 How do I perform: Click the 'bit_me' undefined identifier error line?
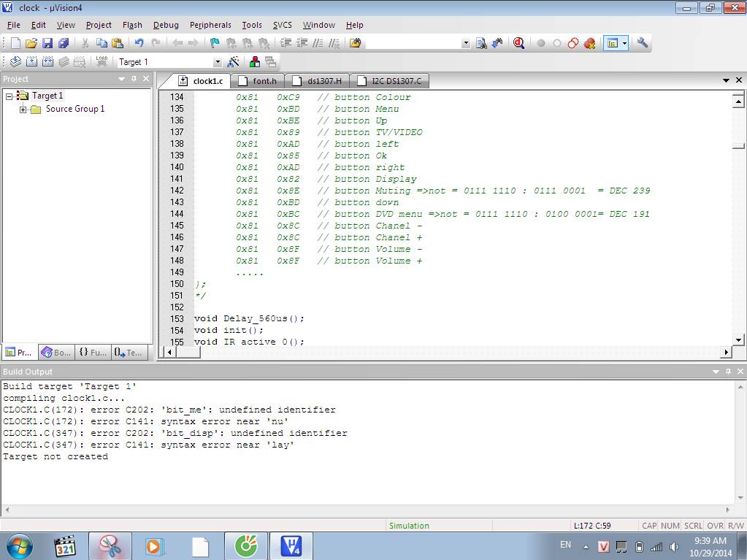tap(169, 410)
